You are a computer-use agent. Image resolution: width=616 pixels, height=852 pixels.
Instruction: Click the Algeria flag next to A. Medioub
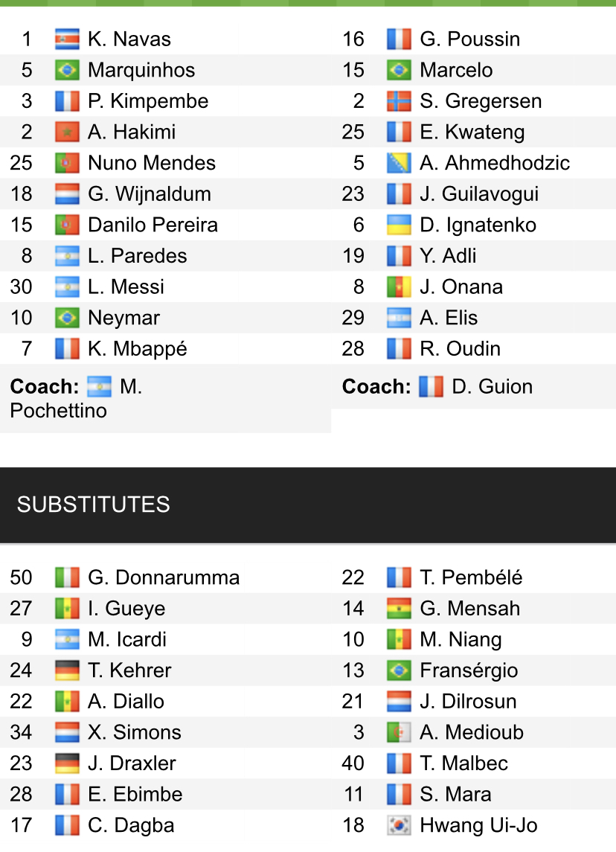[399, 732]
